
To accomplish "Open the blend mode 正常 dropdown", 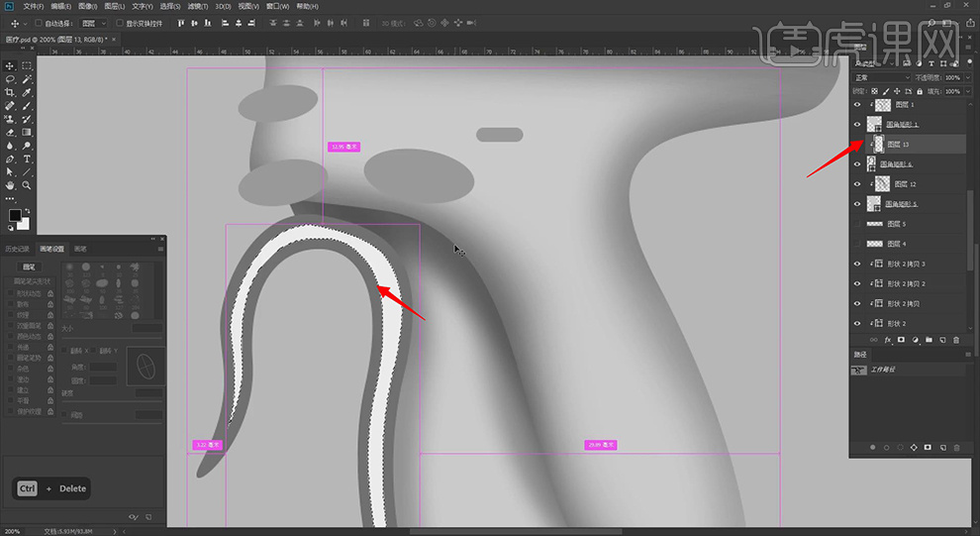I will pyautogui.click(x=882, y=77).
